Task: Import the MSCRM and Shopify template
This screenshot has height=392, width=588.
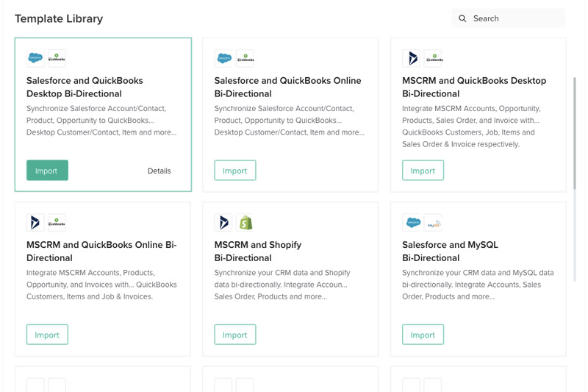Action: click(235, 335)
